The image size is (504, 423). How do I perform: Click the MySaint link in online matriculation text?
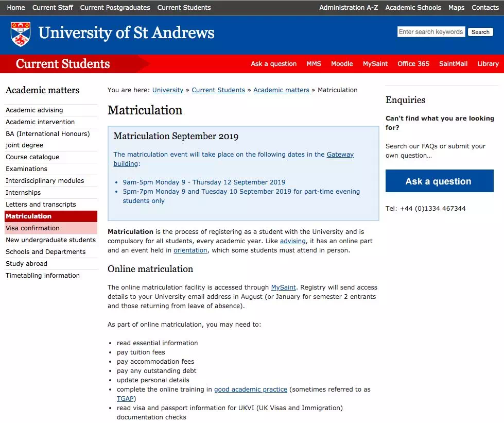tap(284, 287)
